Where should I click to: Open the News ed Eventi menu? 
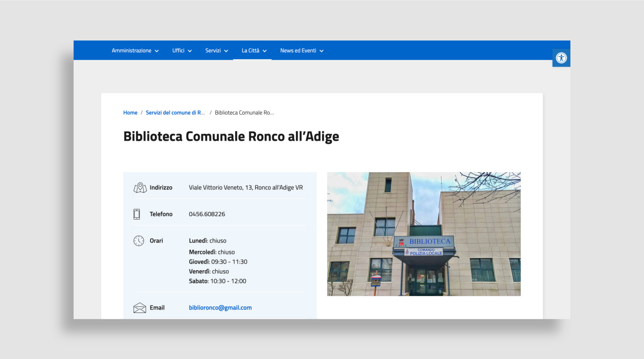(302, 51)
